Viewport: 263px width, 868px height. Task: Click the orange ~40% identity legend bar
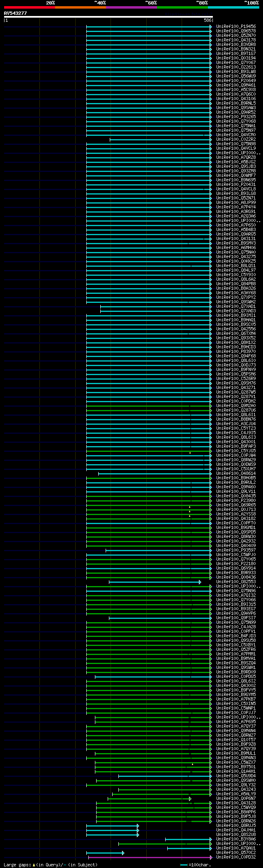(x=81, y=7)
